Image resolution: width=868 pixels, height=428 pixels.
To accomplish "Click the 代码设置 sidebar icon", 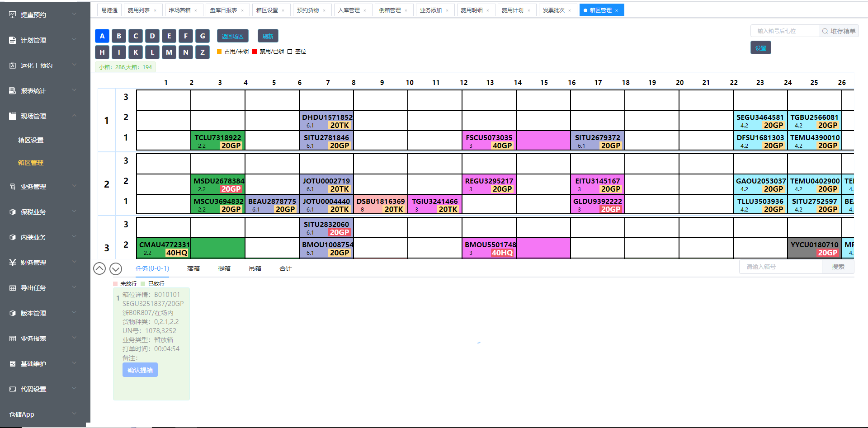I will 13,389.
